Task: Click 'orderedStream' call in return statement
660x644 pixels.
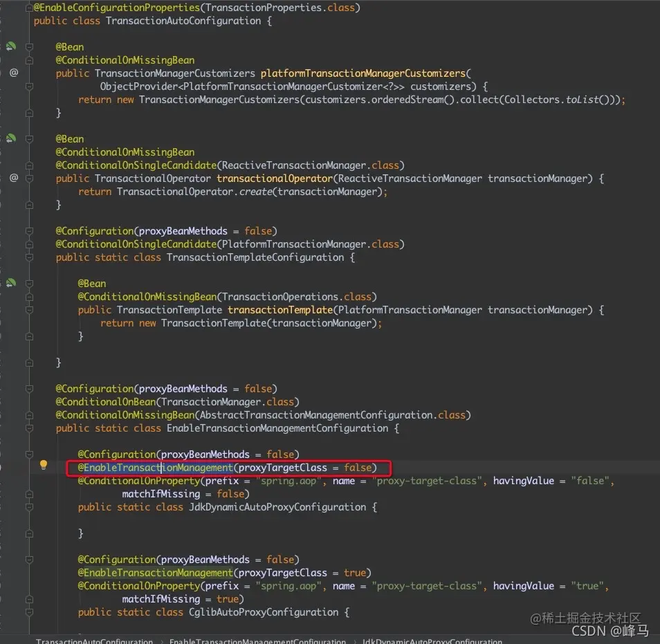Action: pos(407,100)
